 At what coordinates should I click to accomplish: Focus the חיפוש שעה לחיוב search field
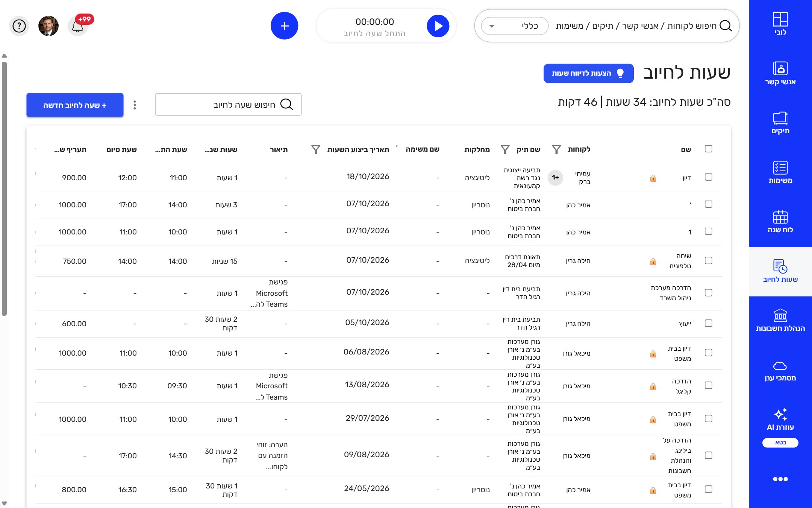pyautogui.click(x=228, y=105)
